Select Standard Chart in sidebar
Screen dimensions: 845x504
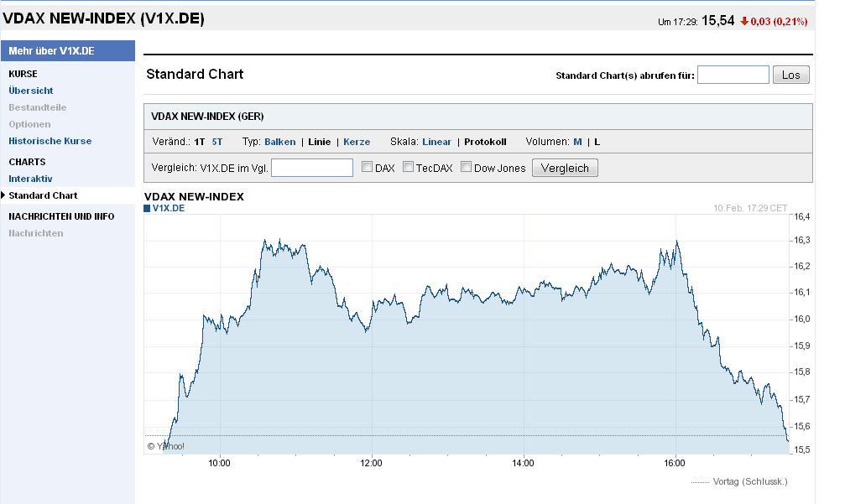pyautogui.click(x=43, y=195)
